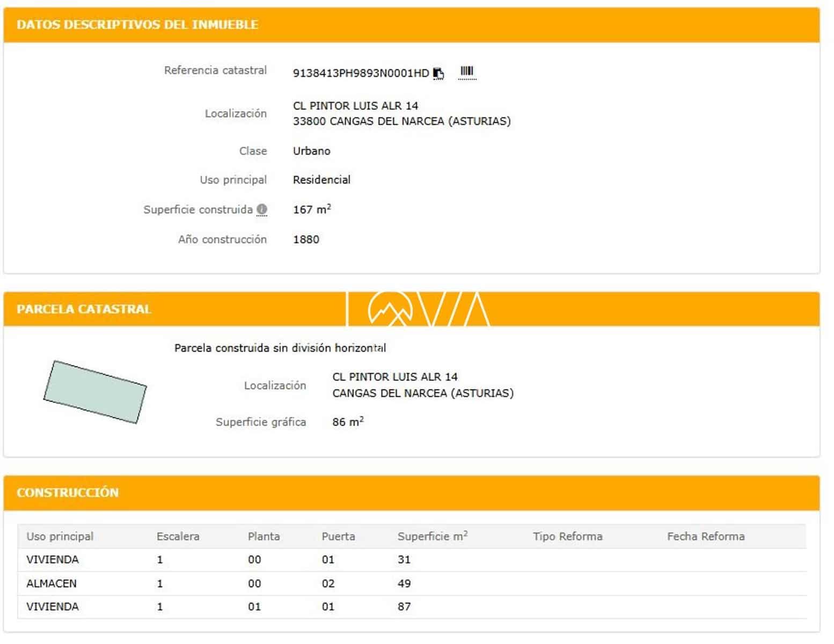834x644 pixels.
Task: Click the Construcción section header
Action: click(x=68, y=493)
